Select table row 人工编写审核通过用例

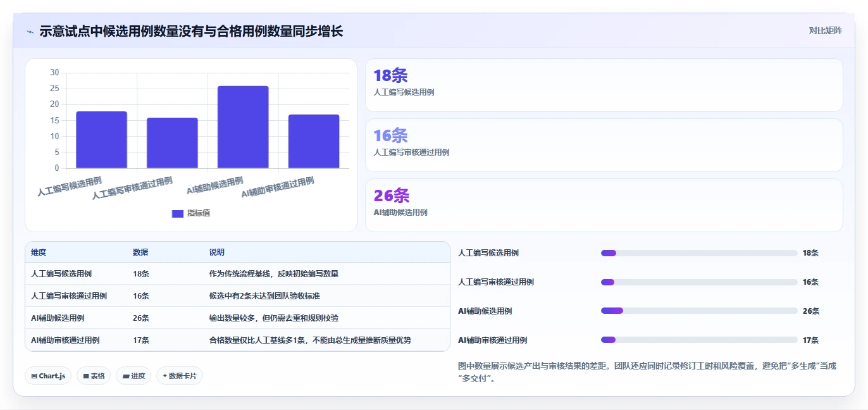click(237, 295)
